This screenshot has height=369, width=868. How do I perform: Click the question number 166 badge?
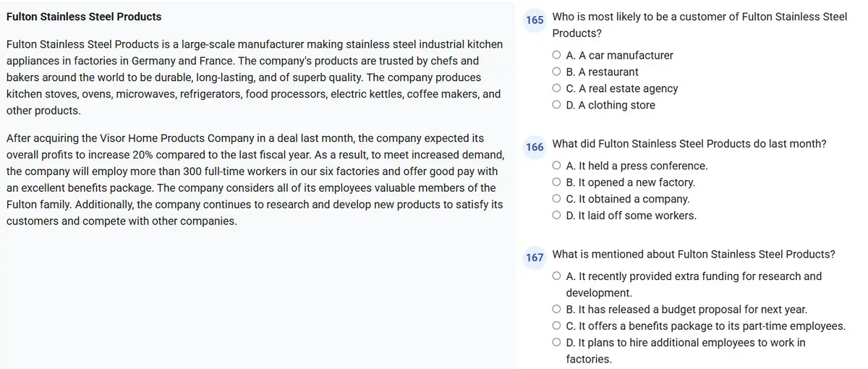click(535, 147)
